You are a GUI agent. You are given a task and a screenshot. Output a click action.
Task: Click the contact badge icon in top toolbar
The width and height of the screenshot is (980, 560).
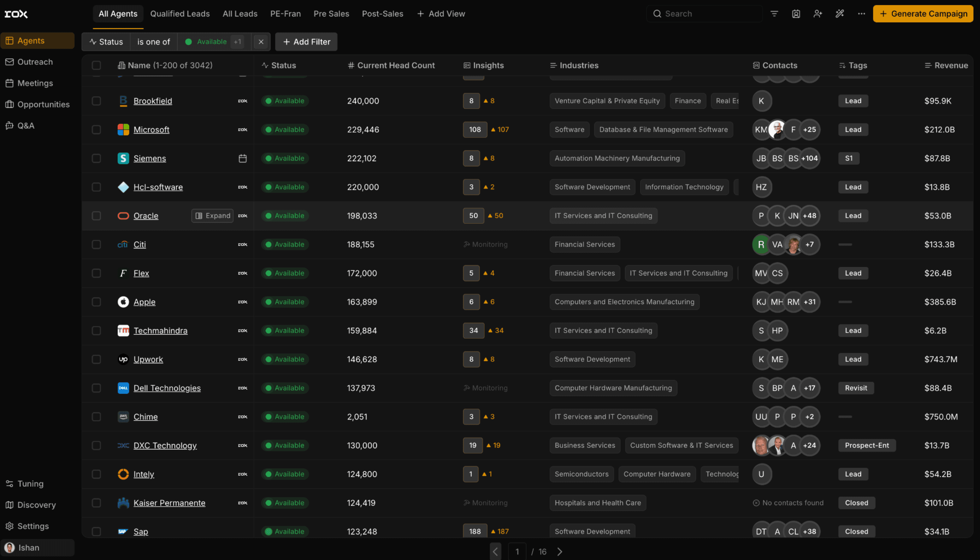(796, 14)
